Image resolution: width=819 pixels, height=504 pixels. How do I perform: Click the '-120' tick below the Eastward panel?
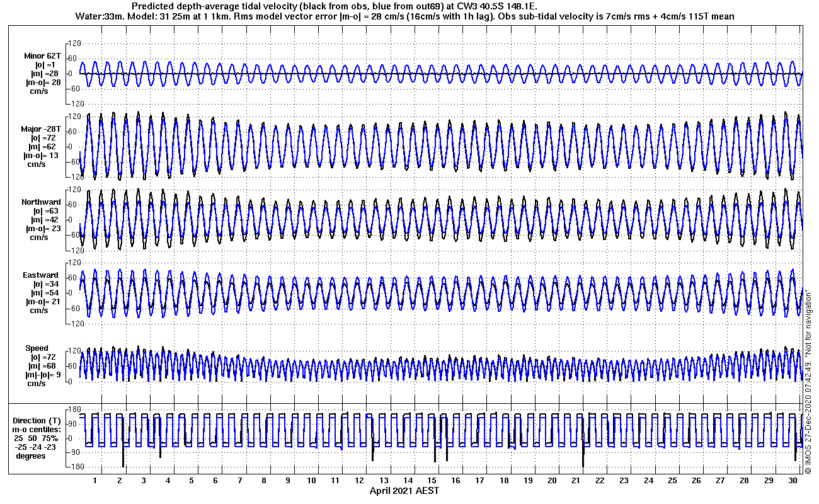coord(75,324)
